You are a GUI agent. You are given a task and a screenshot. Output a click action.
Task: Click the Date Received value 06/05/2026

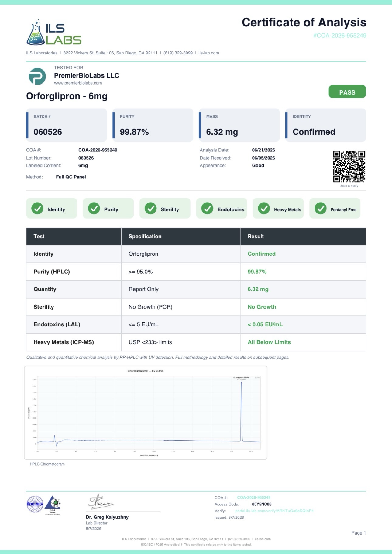point(263,158)
